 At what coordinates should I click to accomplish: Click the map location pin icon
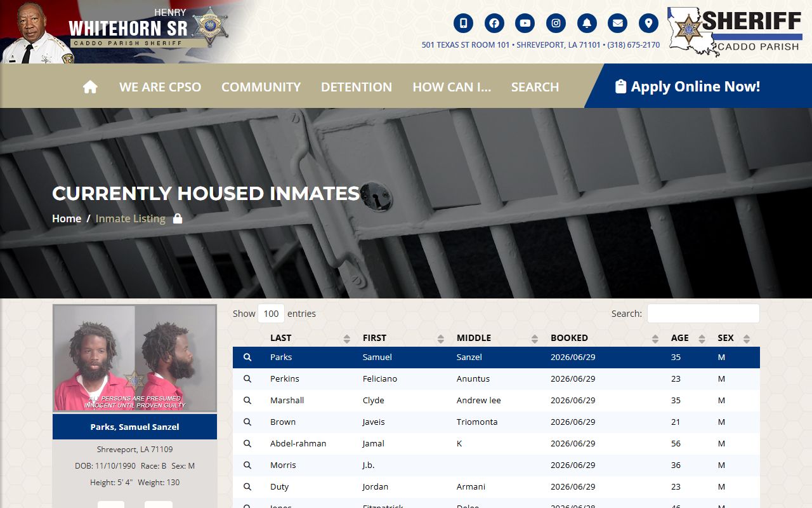point(648,23)
